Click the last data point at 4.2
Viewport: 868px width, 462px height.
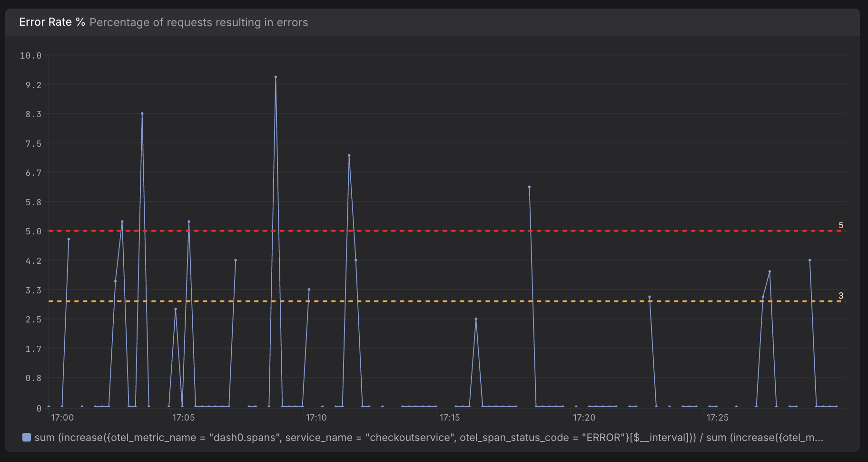809,261
